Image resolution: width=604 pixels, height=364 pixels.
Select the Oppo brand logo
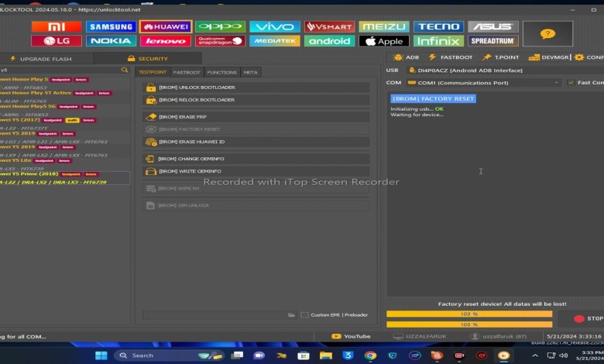(x=221, y=26)
